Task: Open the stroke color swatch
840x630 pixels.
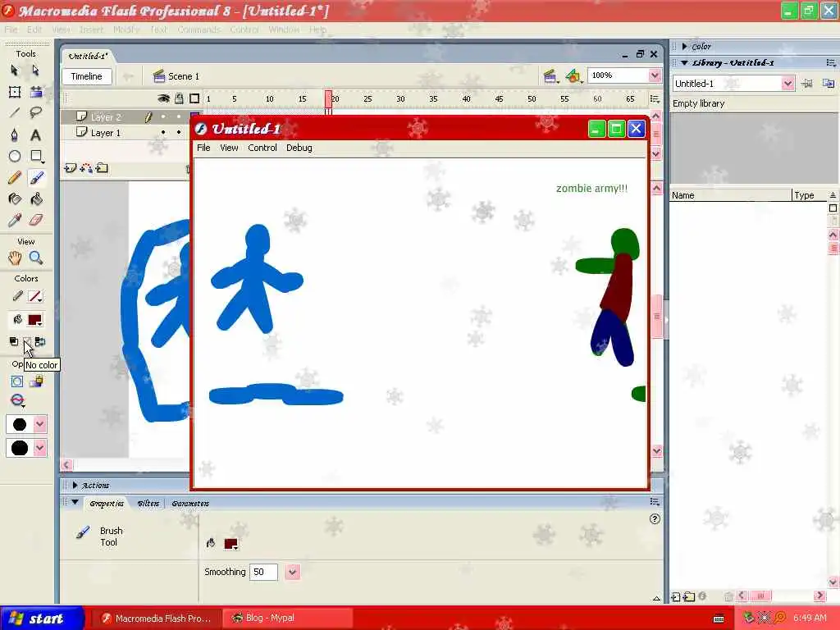Action: click(x=35, y=296)
